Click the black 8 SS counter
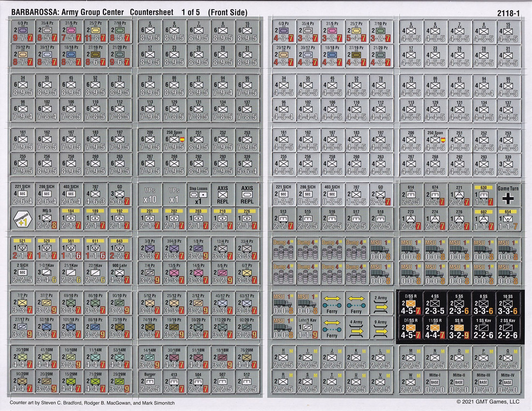The image size is (532, 411). click(x=484, y=304)
